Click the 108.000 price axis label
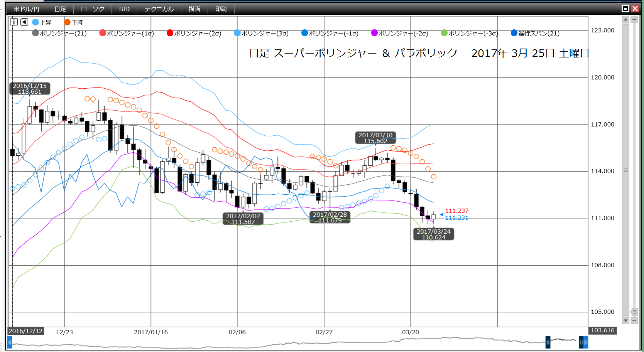This screenshot has height=352, width=644. coord(603,265)
